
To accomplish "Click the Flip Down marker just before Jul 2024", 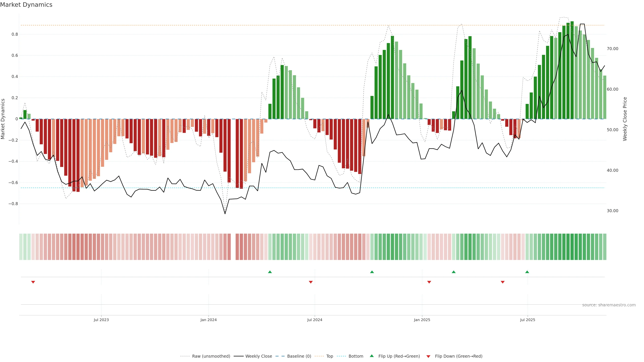I will (311, 282).
